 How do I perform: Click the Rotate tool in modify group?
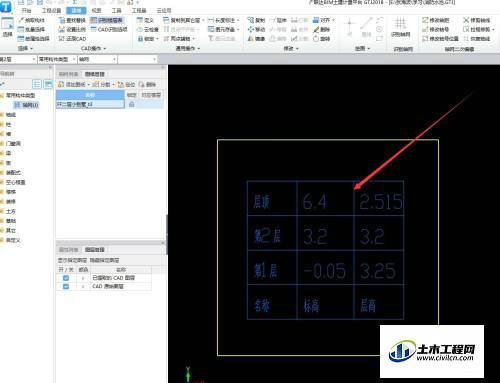322,39
